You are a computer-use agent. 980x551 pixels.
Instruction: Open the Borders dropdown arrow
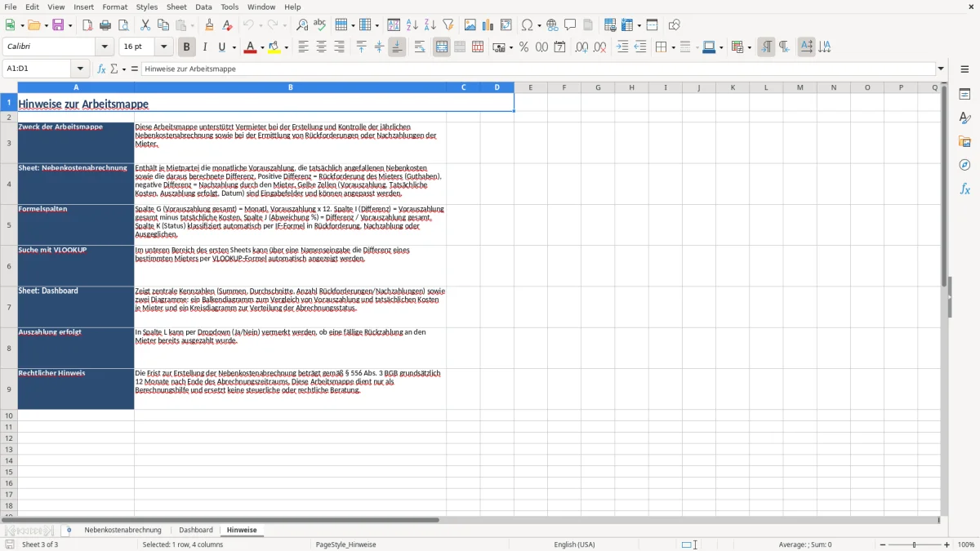click(x=672, y=47)
